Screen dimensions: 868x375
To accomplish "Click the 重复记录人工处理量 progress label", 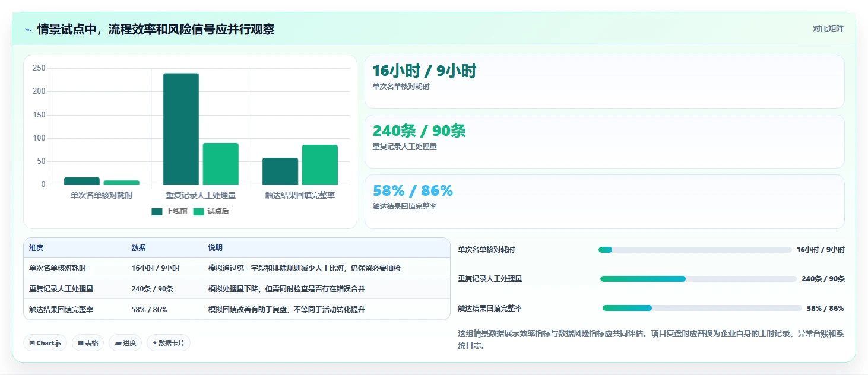I will tap(490, 279).
